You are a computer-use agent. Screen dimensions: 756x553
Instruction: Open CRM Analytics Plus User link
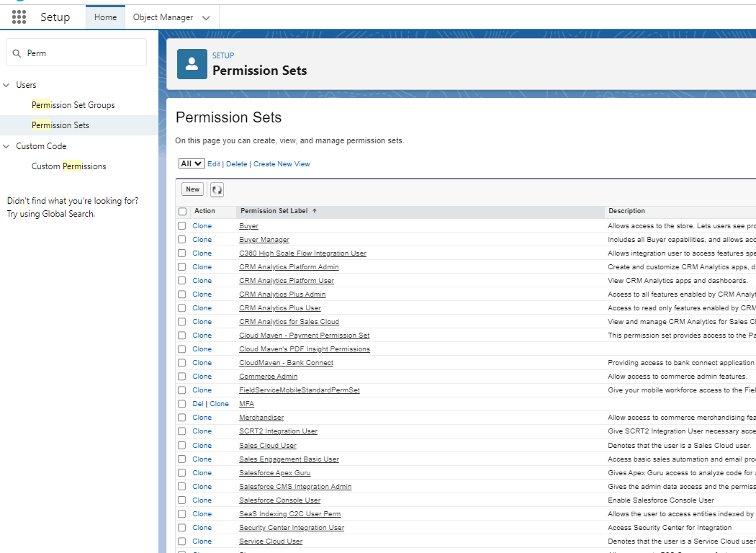pos(280,308)
